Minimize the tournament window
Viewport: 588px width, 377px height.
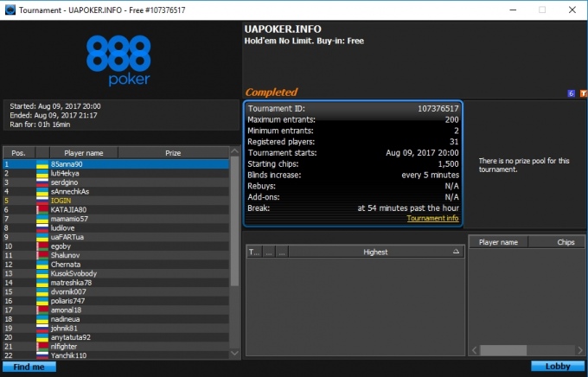(513, 10)
